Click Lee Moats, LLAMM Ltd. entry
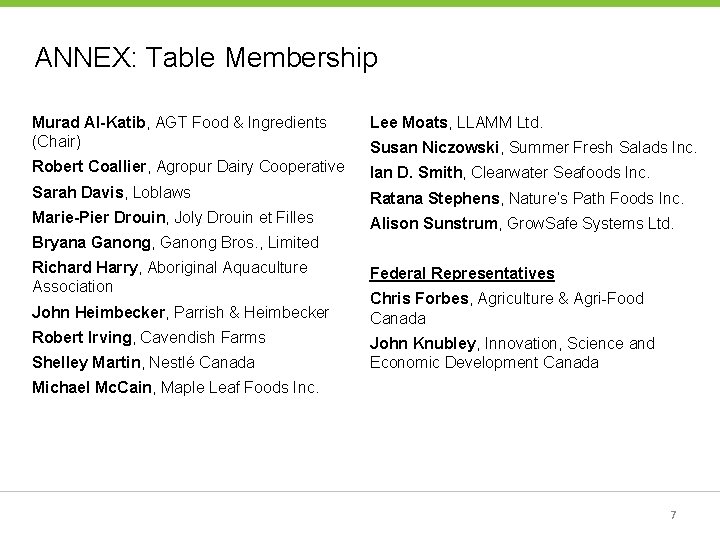Viewport: 720px width, 540px height. coord(456,123)
